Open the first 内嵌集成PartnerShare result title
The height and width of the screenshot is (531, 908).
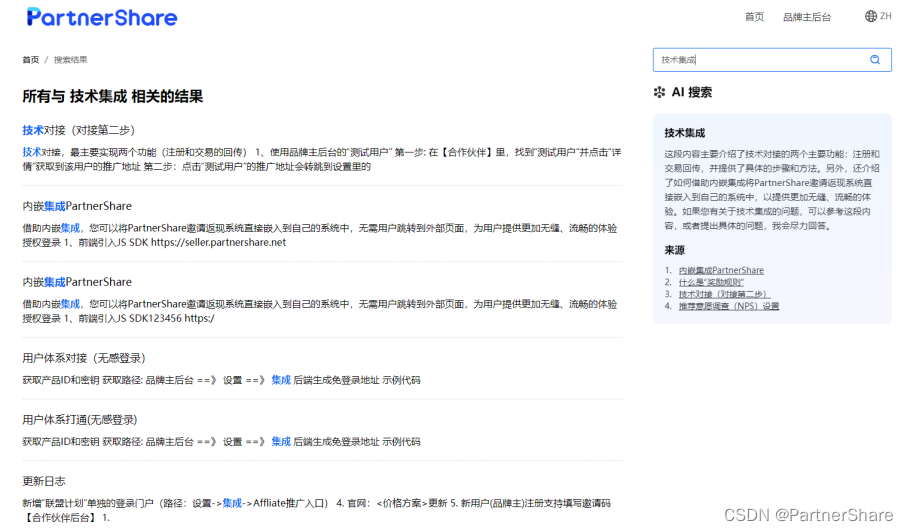tap(77, 206)
